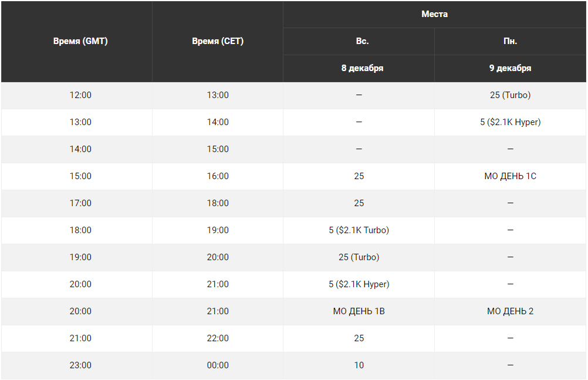Select the Пн. day header
The width and height of the screenshot is (588, 380).
click(510, 41)
